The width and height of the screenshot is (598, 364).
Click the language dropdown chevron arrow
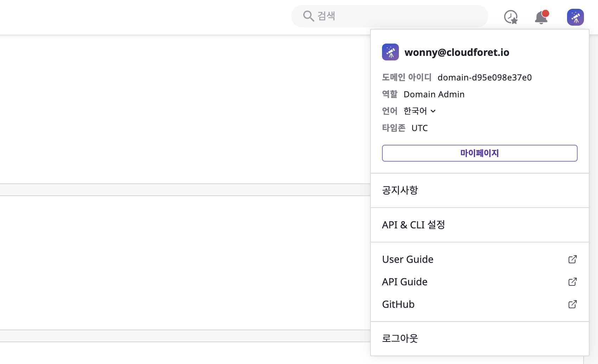click(x=433, y=111)
